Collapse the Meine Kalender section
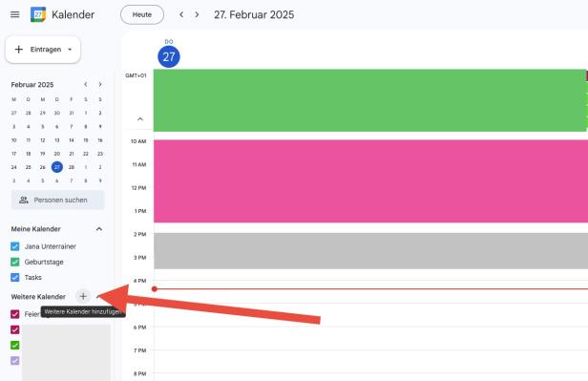This screenshot has width=588, height=381. [x=99, y=229]
